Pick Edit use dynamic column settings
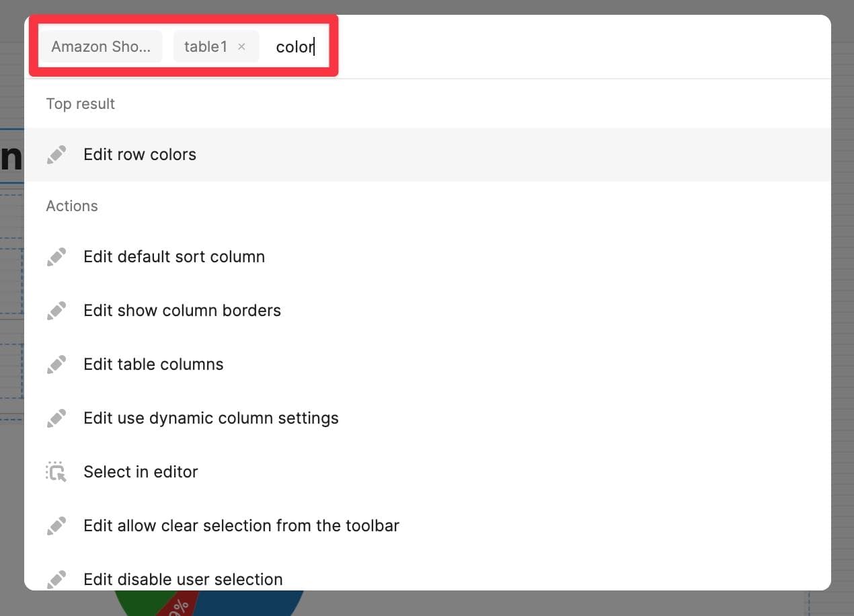854x616 pixels. tap(211, 418)
